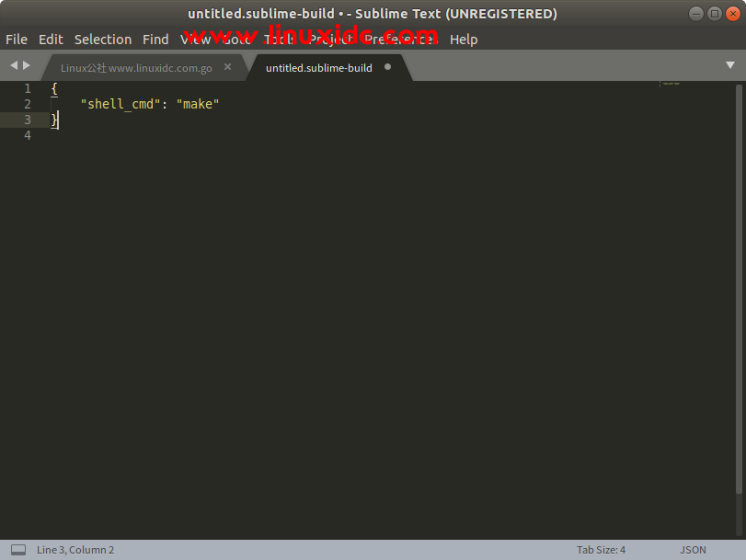Click the closing brace on line 3
The width and height of the screenshot is (746, 560).
tap(54, 120)
